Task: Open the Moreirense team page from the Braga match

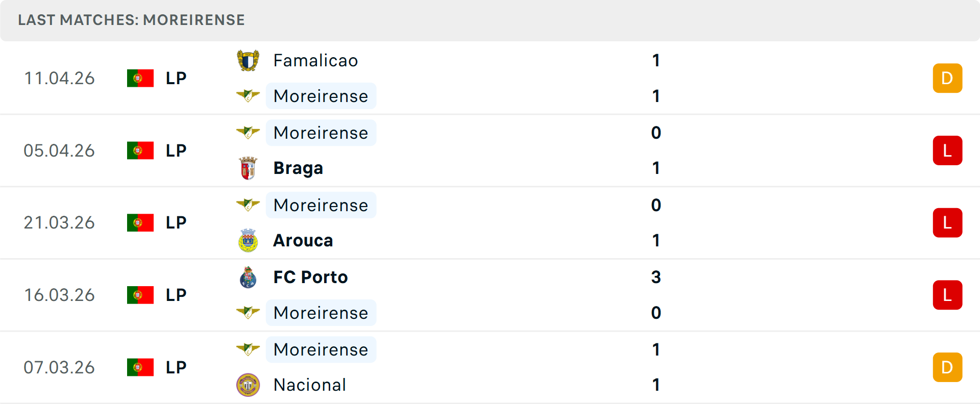Action: pos(321,133)
